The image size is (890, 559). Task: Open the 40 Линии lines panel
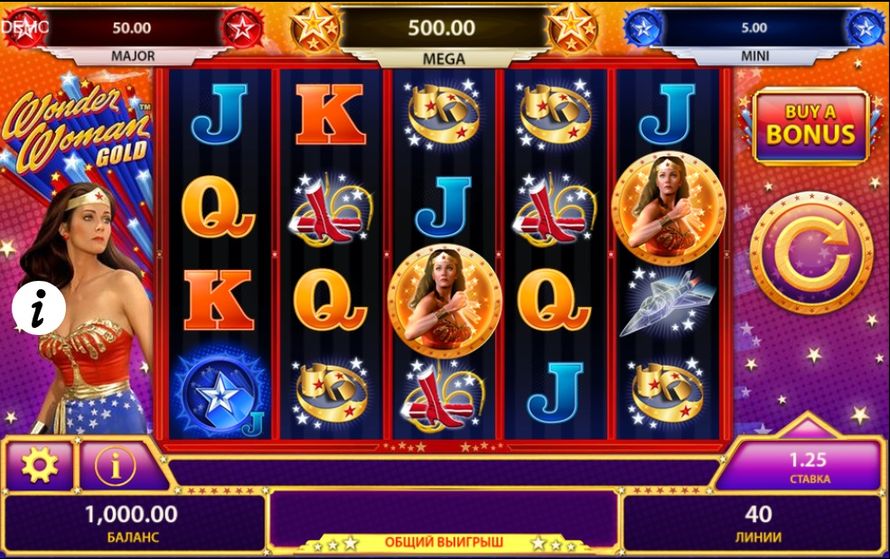click(757, 523)
